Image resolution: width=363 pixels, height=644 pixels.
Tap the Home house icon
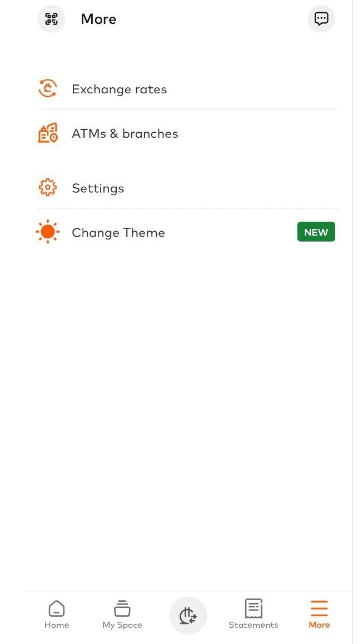coord(57,609)
